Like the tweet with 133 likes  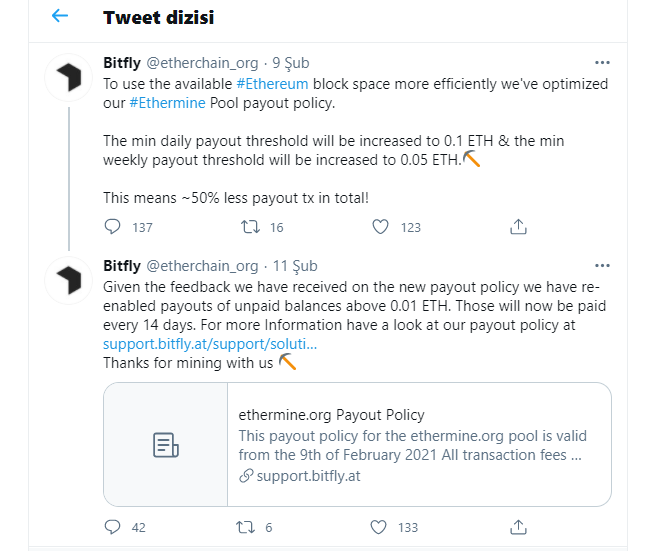tap(380, 527)
